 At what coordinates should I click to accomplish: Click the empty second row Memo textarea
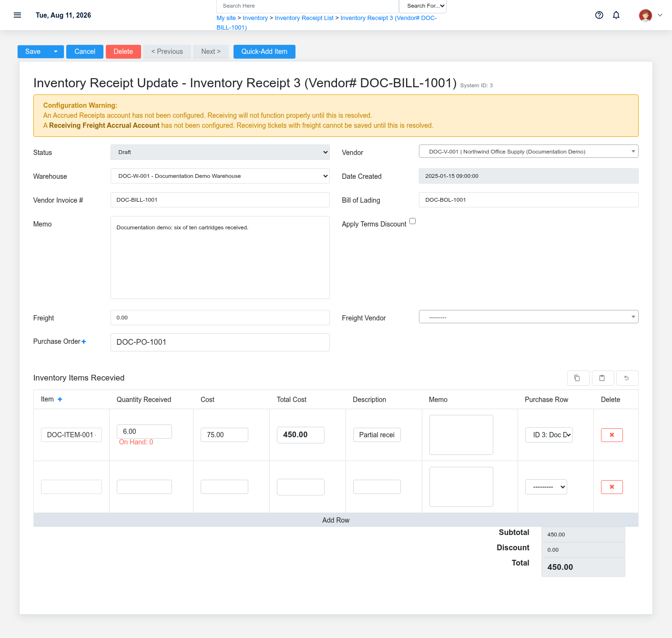click(461, 487)
